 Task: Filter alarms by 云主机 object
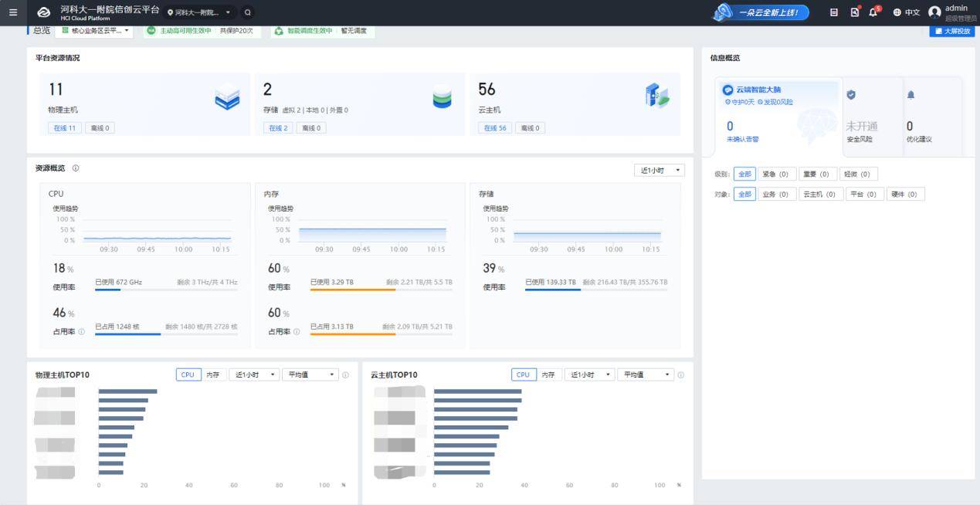point(819,195)
